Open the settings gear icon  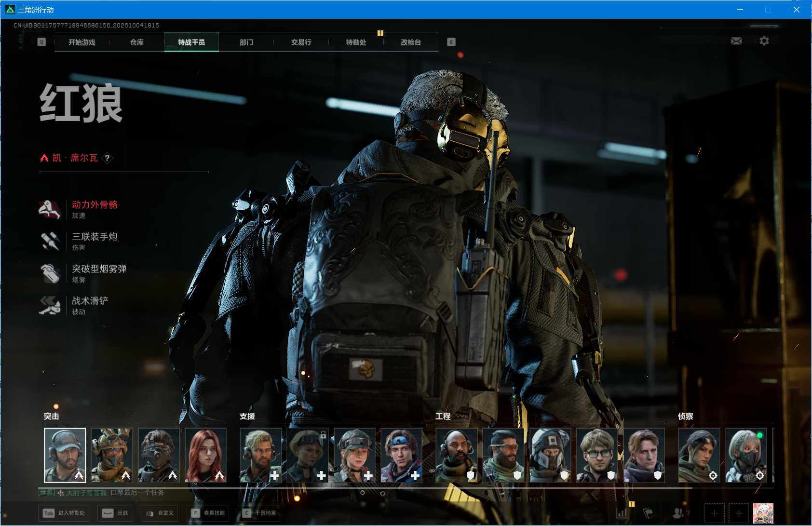pyautogui.click(x=764, y=41)
